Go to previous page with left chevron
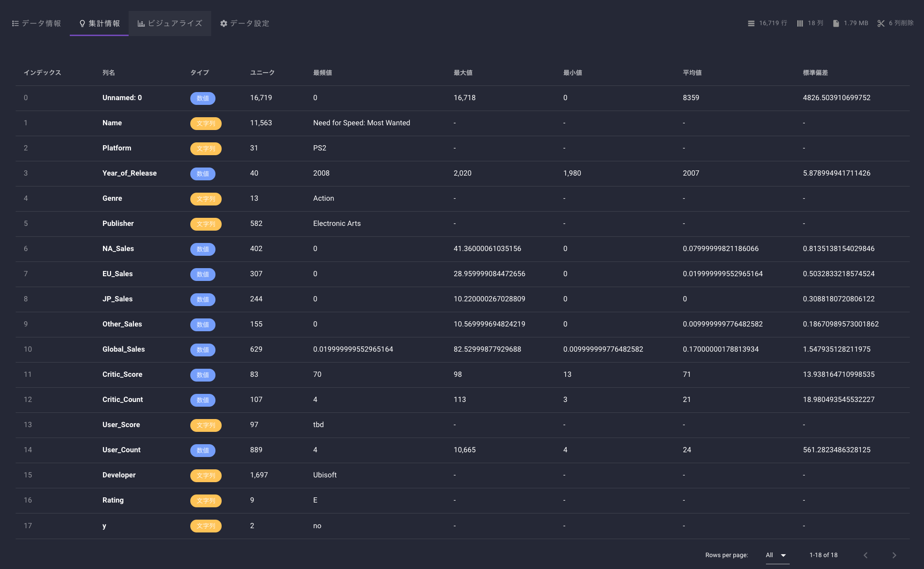 tap(866, 555)
